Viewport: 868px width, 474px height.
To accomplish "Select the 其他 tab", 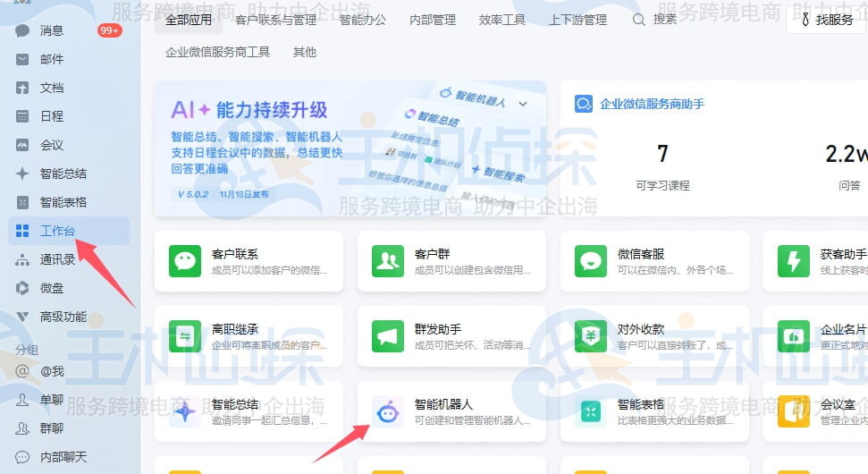I will (x=305, y=52).
